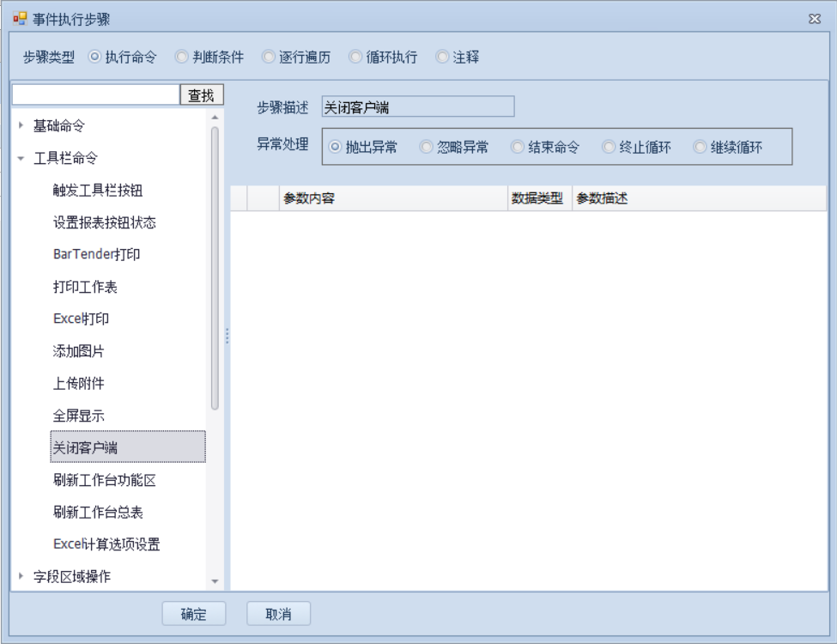Expand the 字段区域操作 tree node
The height and width of the screenshot is (644, 837).
[21, 577]
